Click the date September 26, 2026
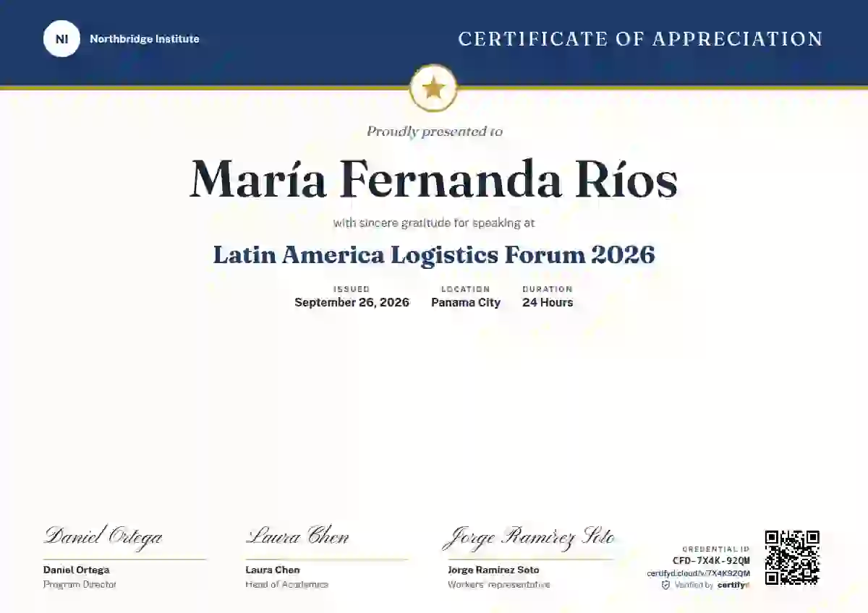 click(352, 303)
